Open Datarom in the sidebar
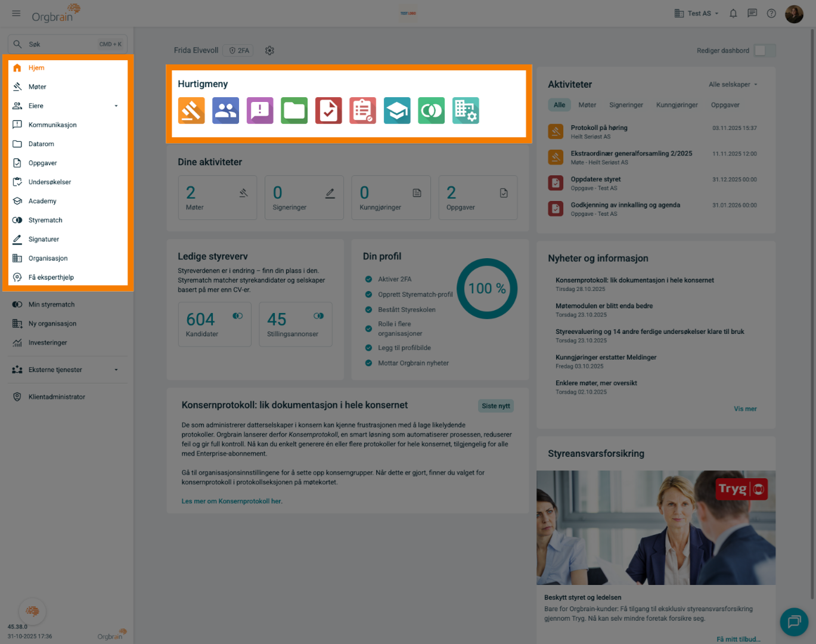This screenshot has width=816, height=644. [68, 144]
